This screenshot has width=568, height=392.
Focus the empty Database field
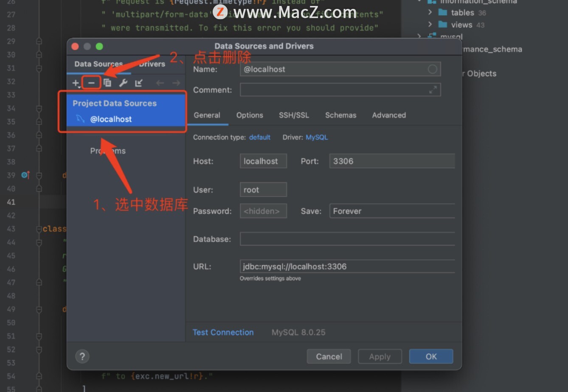[347, 239]
